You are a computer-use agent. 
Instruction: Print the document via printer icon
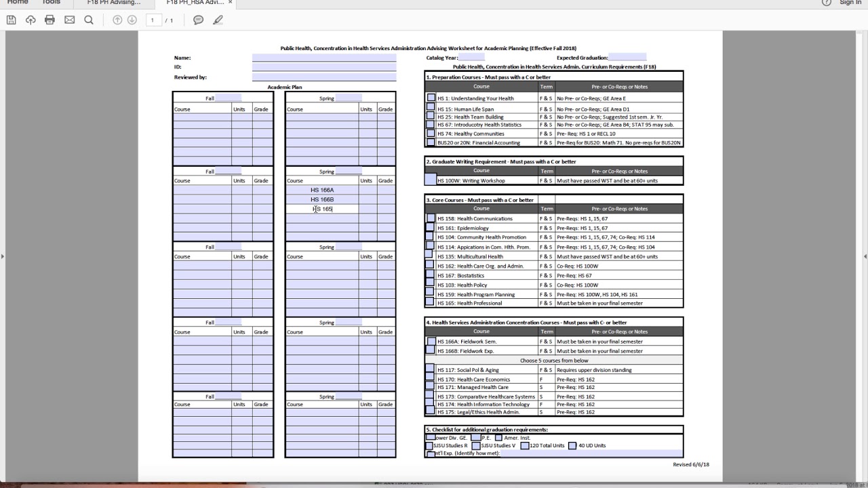(x=50, y=20)
